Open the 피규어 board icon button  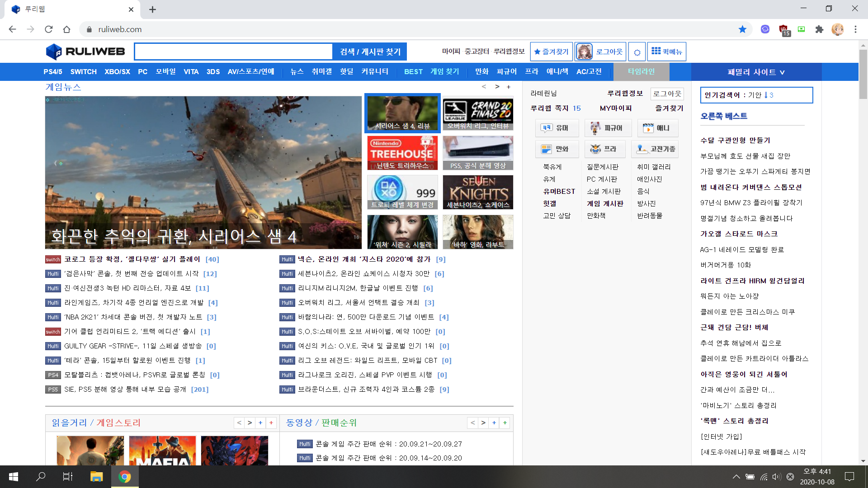(x=607, y=128)
